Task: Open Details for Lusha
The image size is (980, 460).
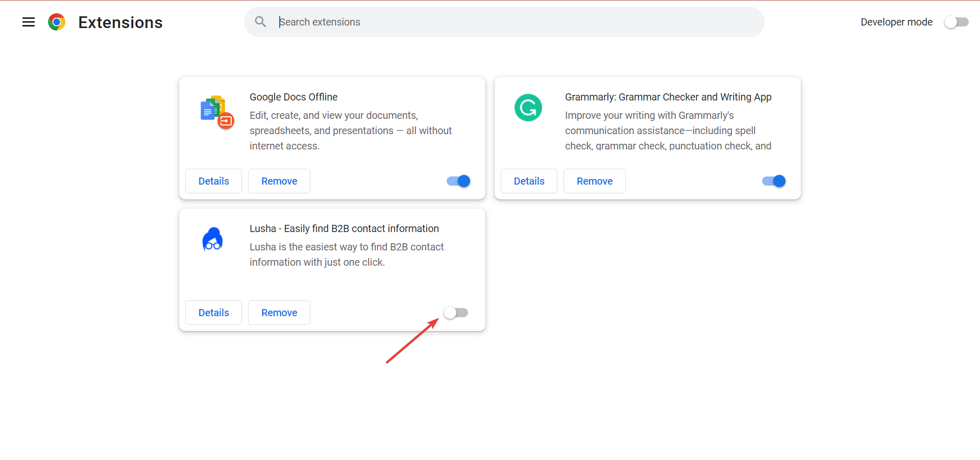Action: click(213, 313)
